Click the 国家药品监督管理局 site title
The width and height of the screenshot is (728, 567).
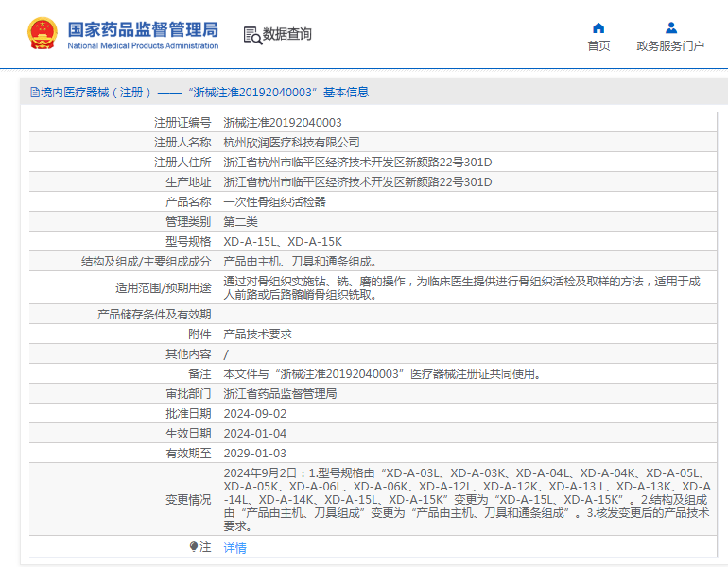[142, 27]
